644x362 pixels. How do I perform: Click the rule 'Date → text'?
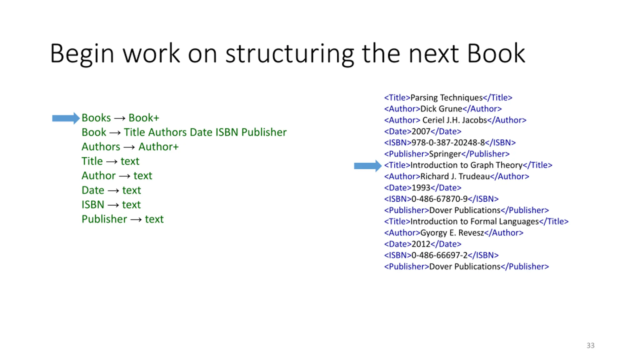click(111, 190)
